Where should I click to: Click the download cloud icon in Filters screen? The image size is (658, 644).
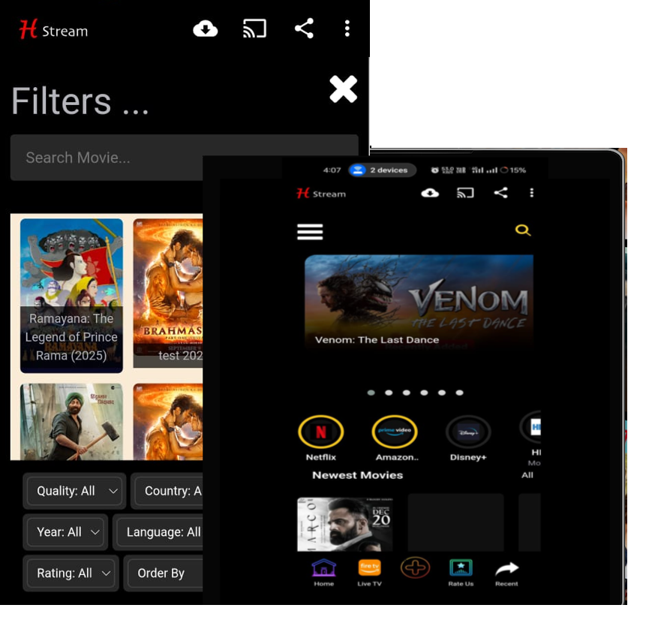point(206,29)
